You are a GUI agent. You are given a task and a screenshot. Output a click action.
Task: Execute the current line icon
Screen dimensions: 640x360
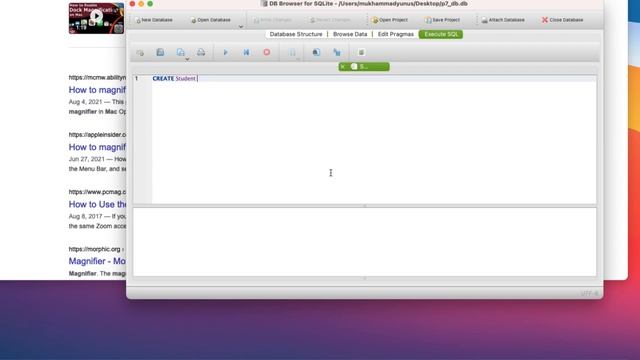tap(246, 52)
